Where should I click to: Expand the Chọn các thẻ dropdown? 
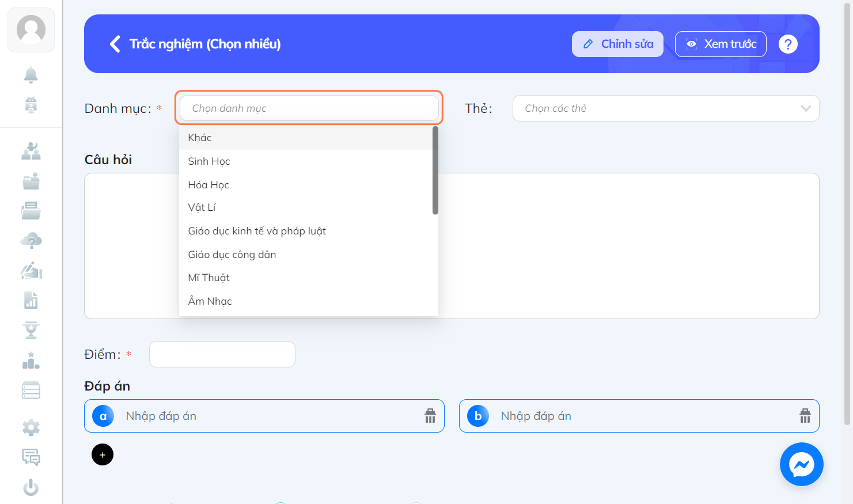pos(666,108)
